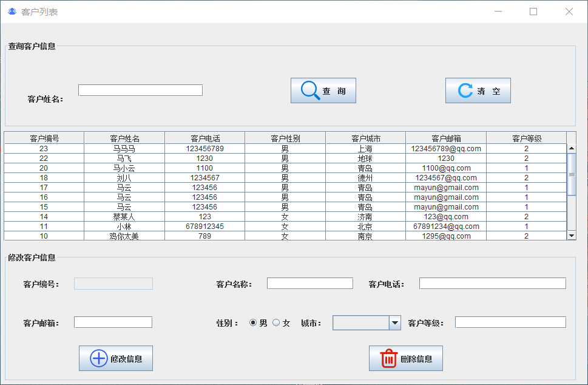Click the 客户名称 input field
588x385 pixels.
coord(310,284)
